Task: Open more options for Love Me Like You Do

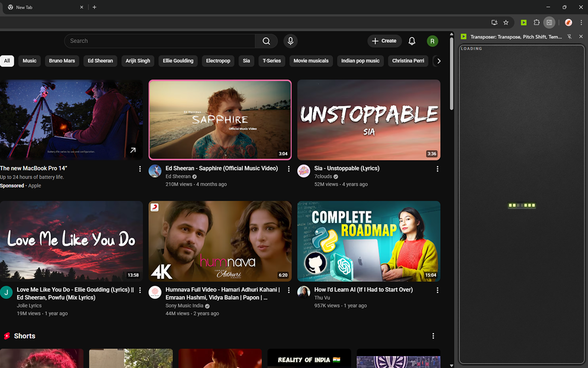Action: pos(140,290)
